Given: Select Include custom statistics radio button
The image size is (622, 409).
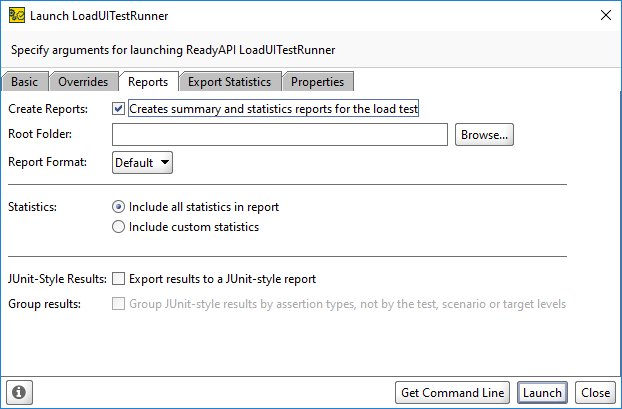Looking at the screenshot, I should click(x=118, y=227).
